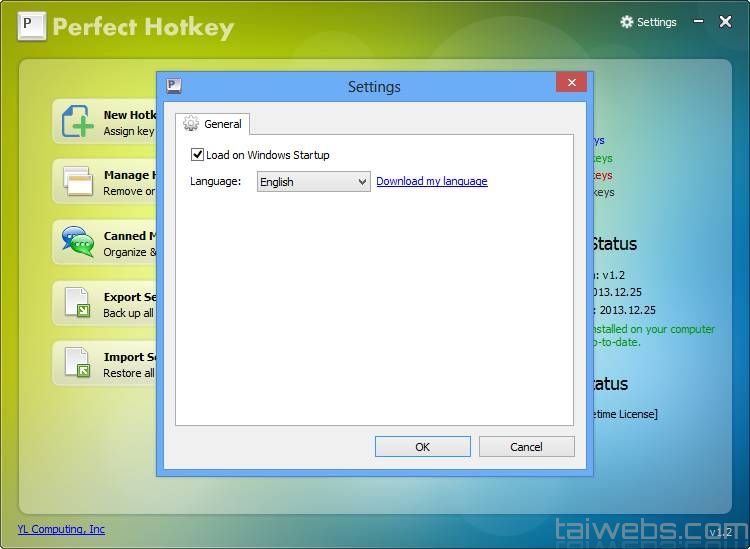The height and width of the screenshot is (549, 750).
Task: Click the Settings gear icon in header
Action: 627,22
